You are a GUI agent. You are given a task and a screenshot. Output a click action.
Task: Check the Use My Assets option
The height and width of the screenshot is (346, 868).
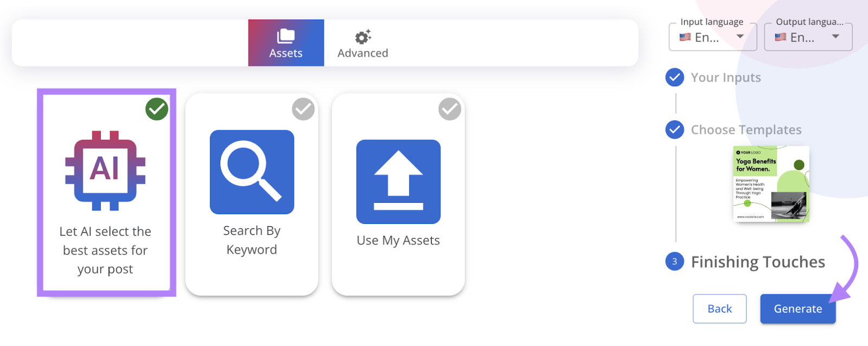point(450,109)
